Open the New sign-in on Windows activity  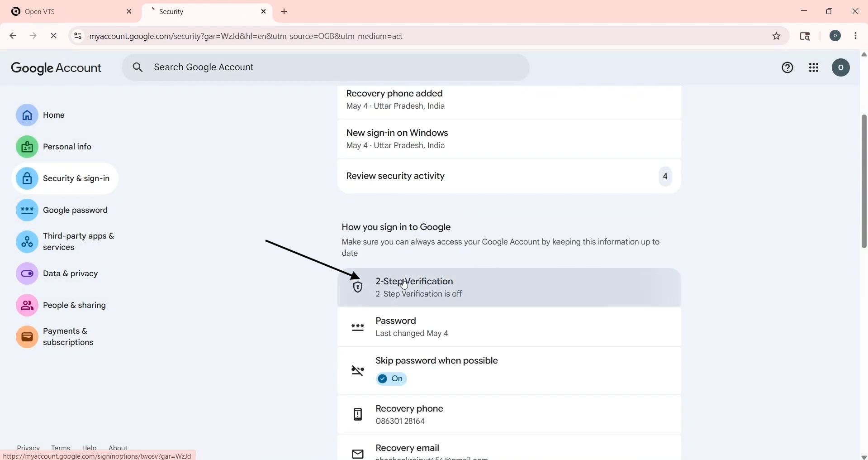(509, 139)
